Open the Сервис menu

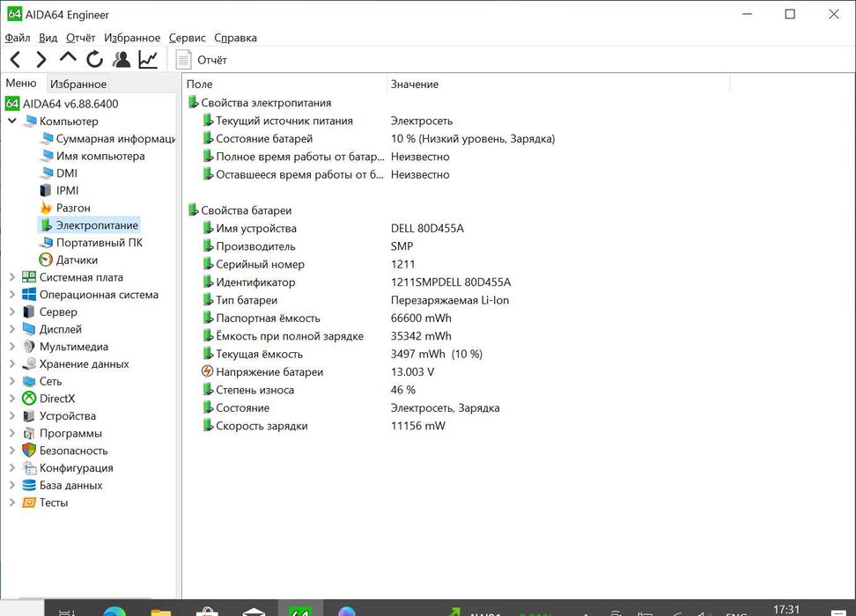[x=188, y=38]
